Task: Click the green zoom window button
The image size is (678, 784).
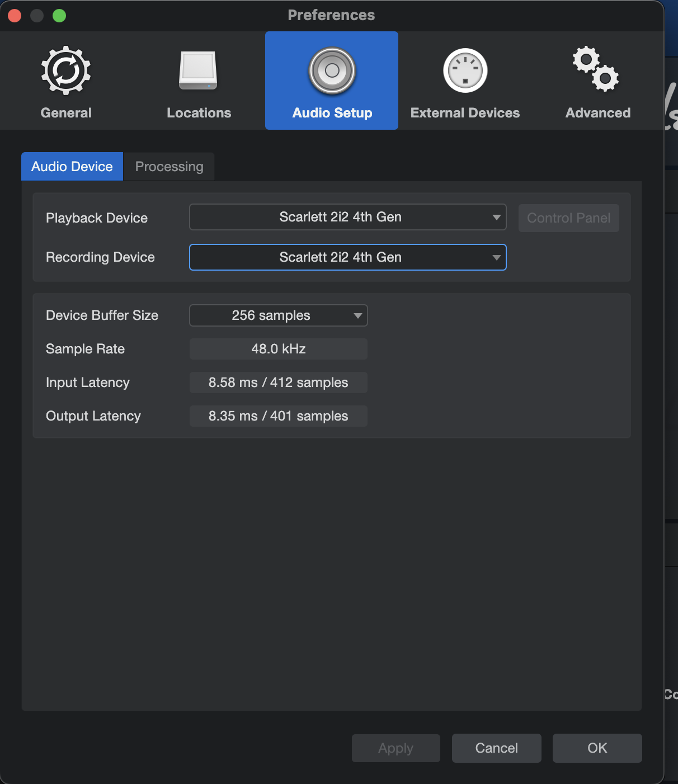Action: (x=59, y=16)
